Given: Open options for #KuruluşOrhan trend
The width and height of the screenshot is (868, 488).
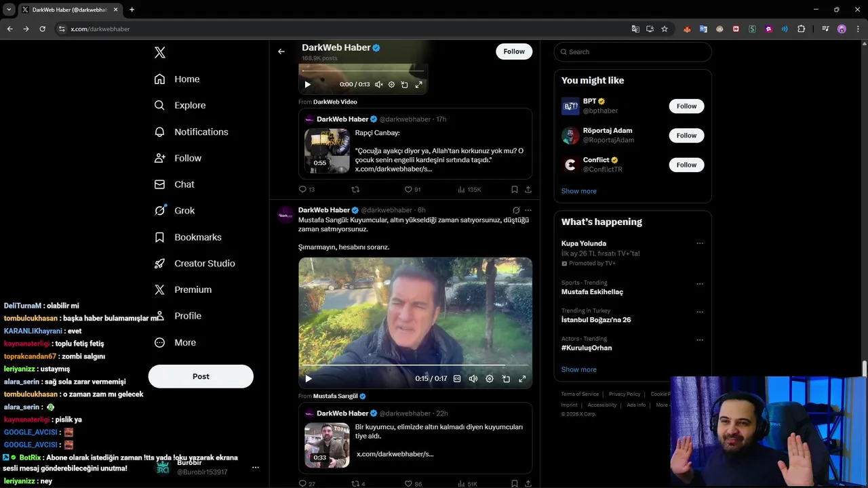Looking at the screenshot, I should coord(700,340).
